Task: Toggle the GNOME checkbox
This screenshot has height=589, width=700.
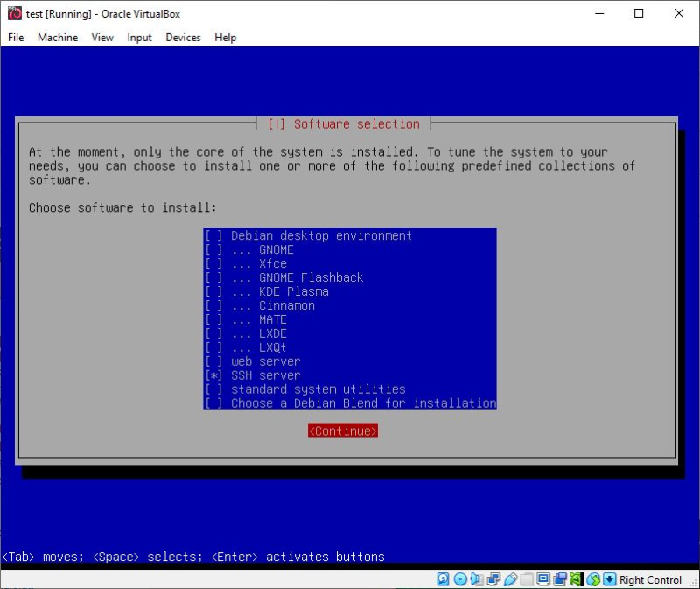Action: 213,249
